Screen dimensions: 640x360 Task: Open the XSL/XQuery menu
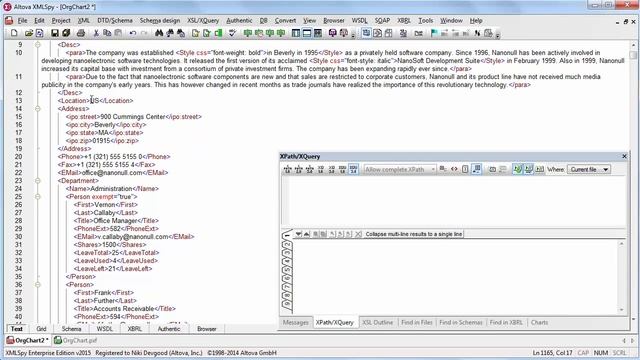click(x=203, y=20)
